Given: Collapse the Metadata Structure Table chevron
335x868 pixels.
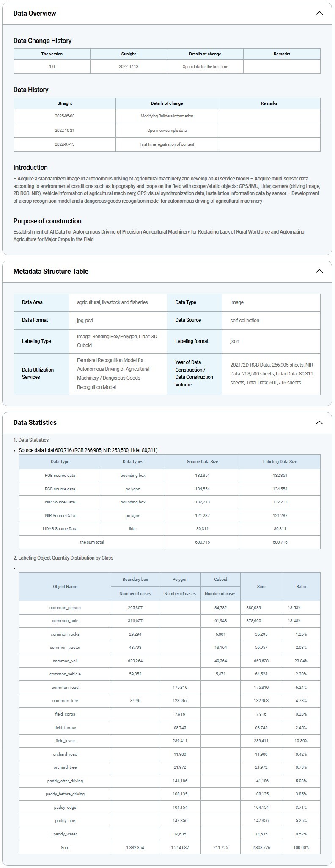Looking at the screenshot, I should 319,271.
